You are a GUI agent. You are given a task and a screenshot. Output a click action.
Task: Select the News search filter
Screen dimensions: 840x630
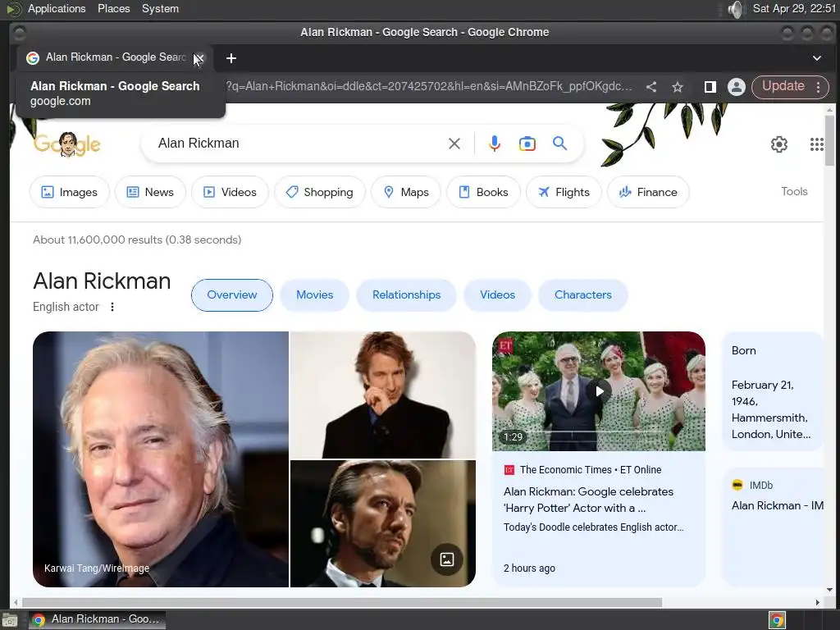(x=150, y=192)
